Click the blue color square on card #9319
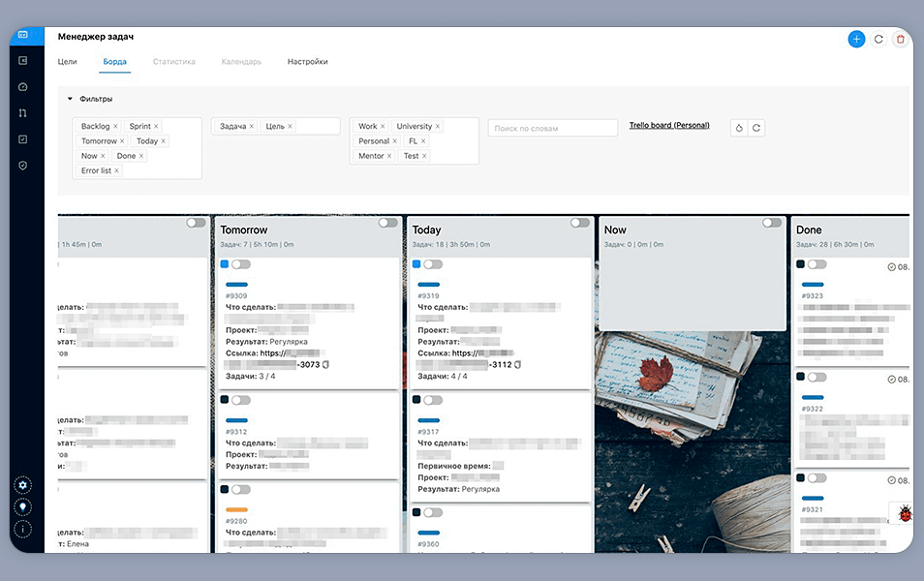This screenshot has height=581, width=924. 416,264
